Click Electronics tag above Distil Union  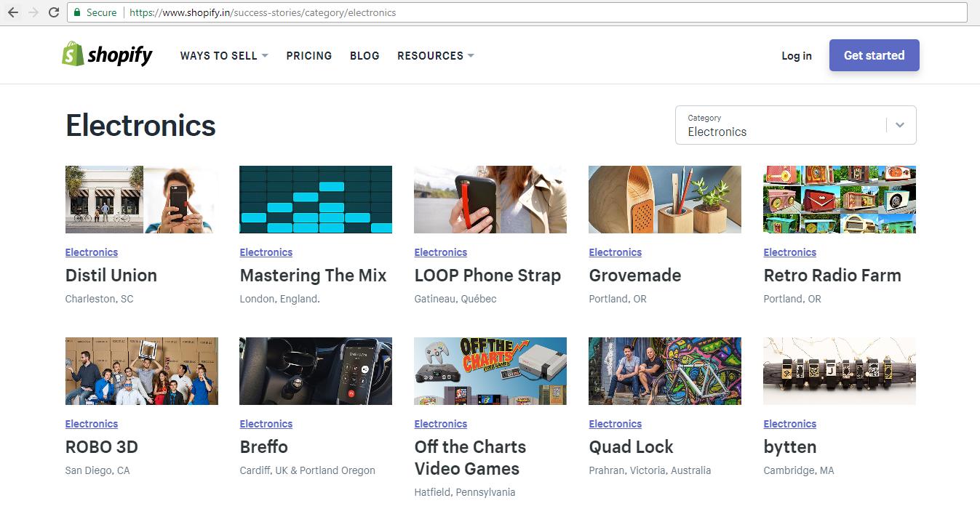[x=92, y=252]
